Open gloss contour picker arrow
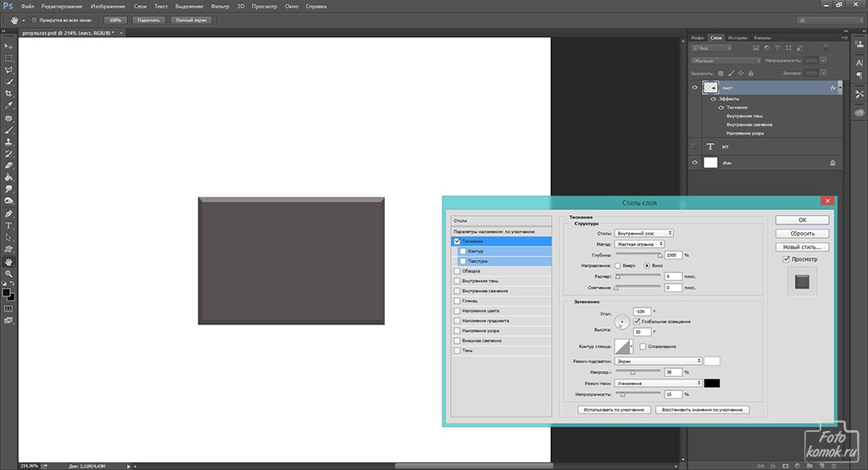The width and height of the screenshot is (868, 470). pos(632,346)
